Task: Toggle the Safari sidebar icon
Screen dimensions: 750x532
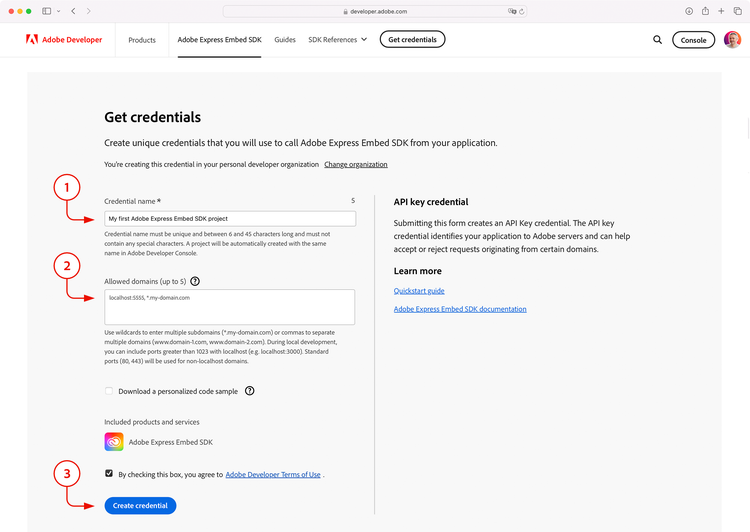Action: (47, 11)
